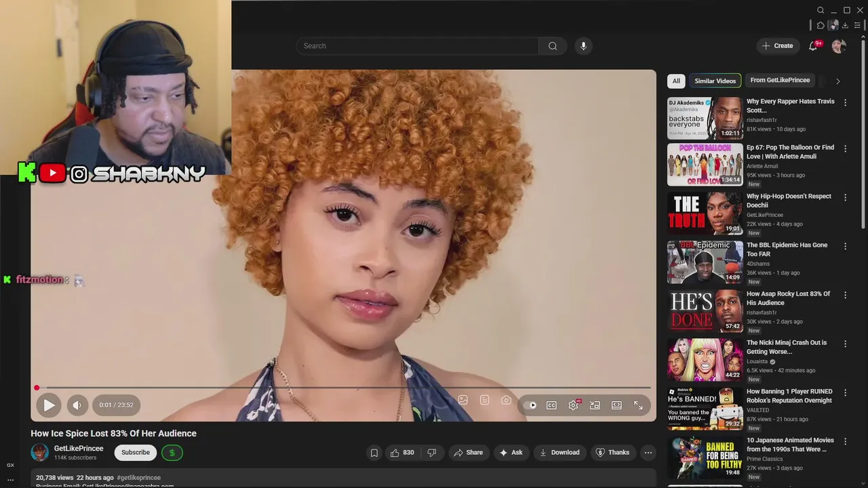Toggle the autoplay switch in the player
Screen dimensions: 868x488
point(530,405)
